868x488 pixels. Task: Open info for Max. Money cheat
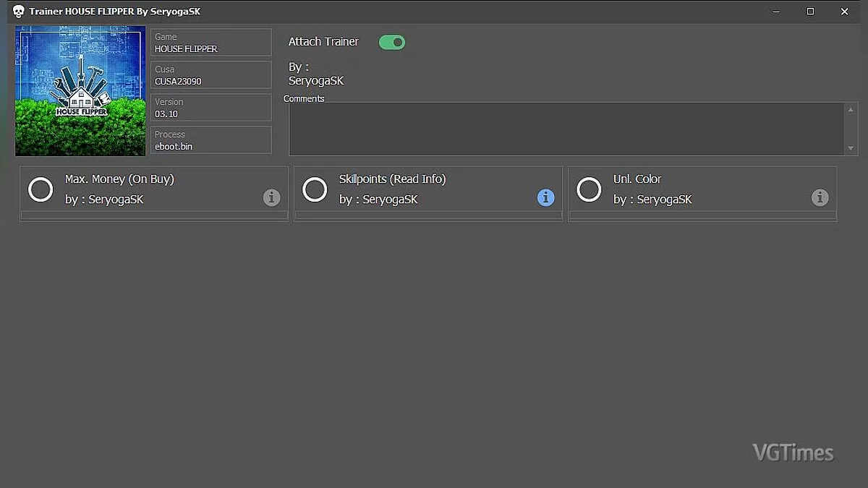tap(271, 197)
